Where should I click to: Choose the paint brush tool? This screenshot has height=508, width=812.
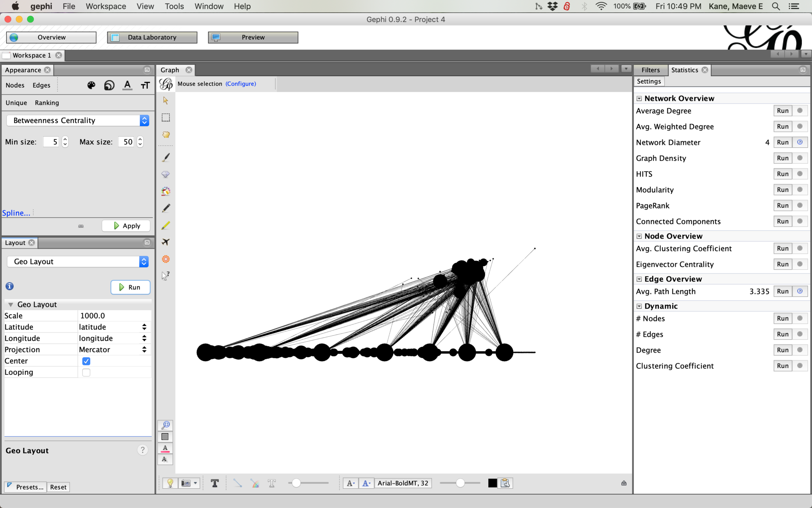[166, 157]
